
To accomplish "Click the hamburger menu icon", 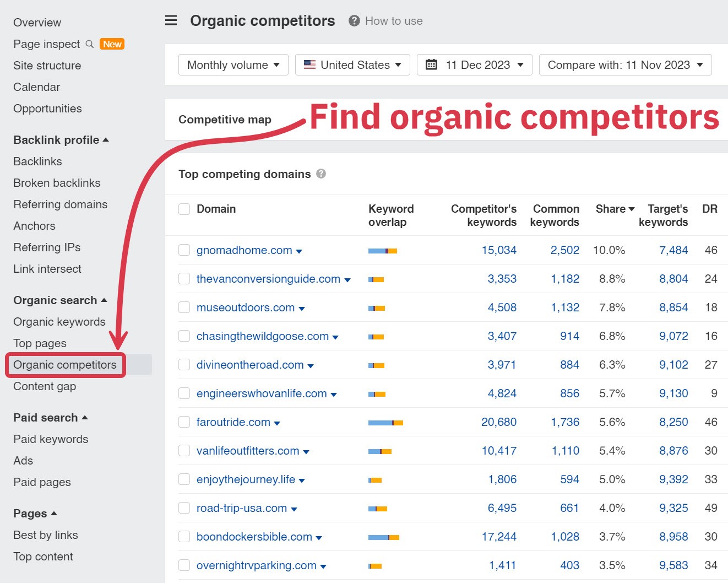I will (x=171, y=21).
